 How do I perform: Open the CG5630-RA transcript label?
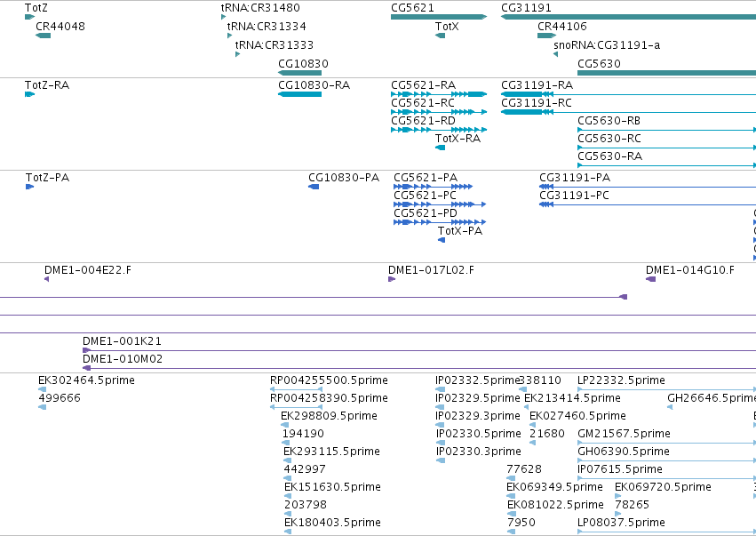click(610, 156)
